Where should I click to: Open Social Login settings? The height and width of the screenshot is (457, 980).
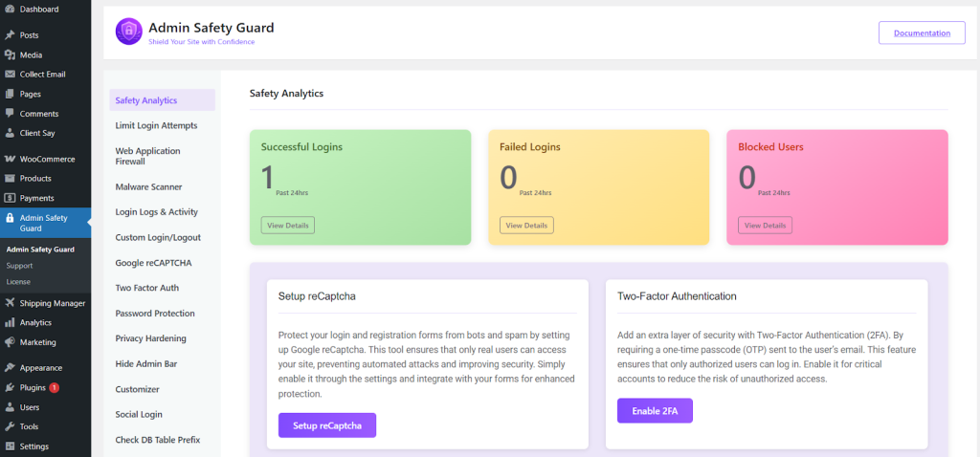(x=139, y=414)
